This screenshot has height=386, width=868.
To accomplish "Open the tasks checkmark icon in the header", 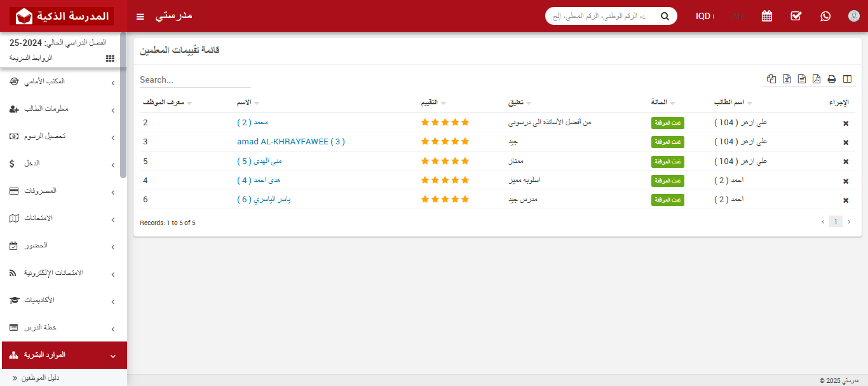I will coord(796,16).
